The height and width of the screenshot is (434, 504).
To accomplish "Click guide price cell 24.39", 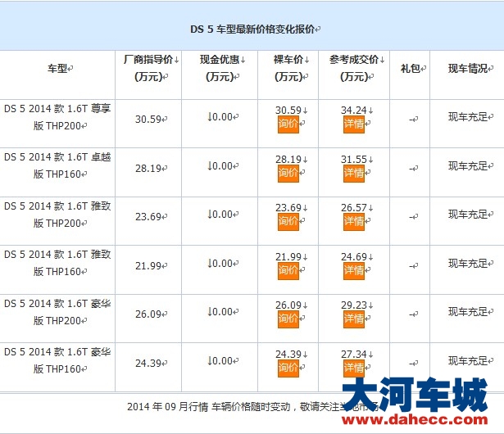I will coord(148,364).
